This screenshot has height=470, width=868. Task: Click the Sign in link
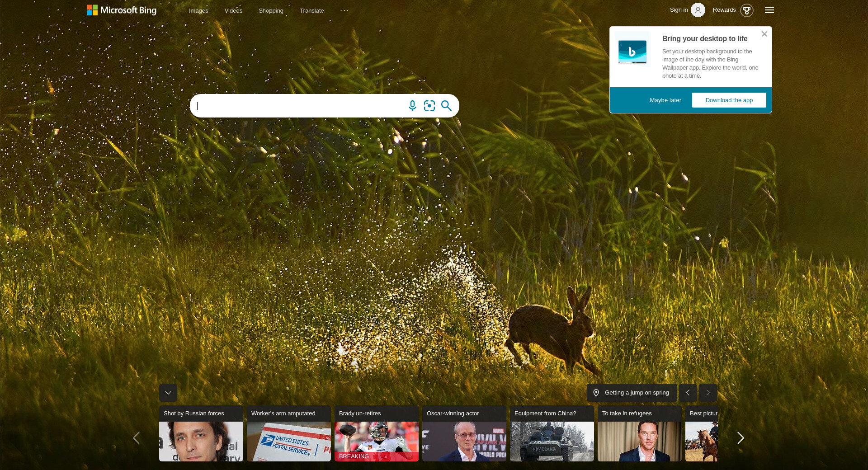pos(679,10)
